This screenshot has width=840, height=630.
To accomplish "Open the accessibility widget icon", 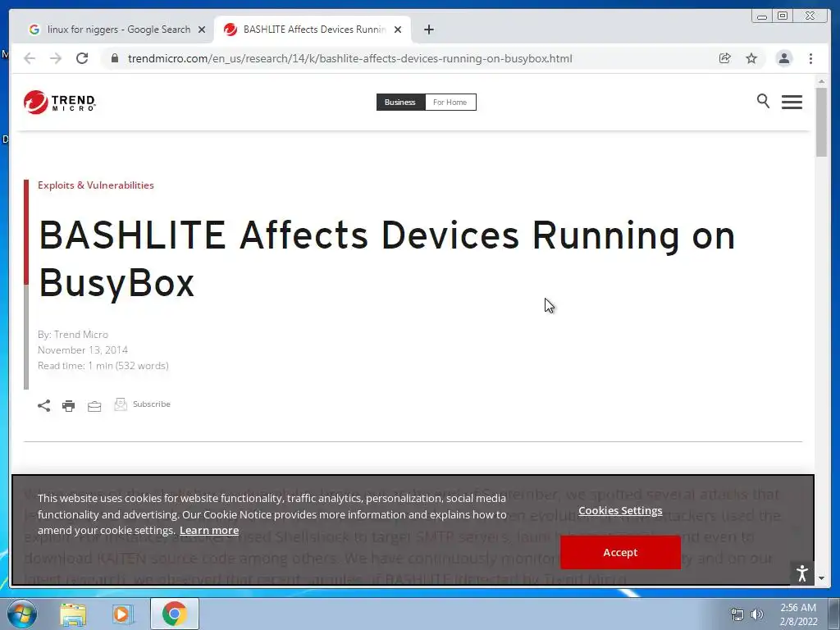I will [802, 573].
